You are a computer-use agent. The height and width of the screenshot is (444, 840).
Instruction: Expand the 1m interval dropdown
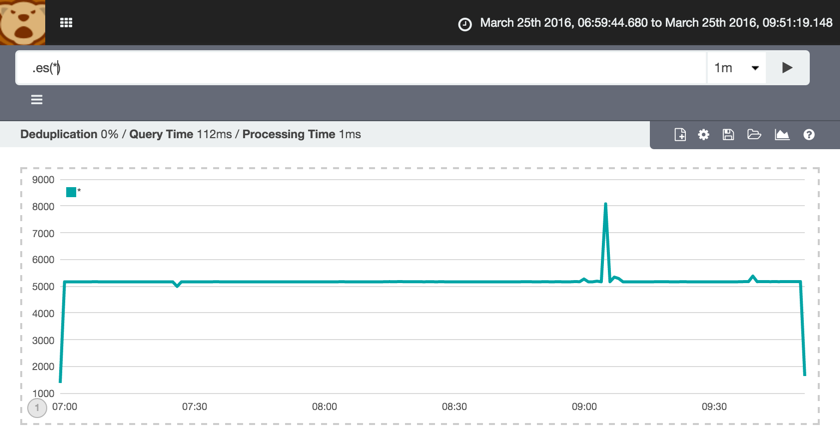[736, 68]
